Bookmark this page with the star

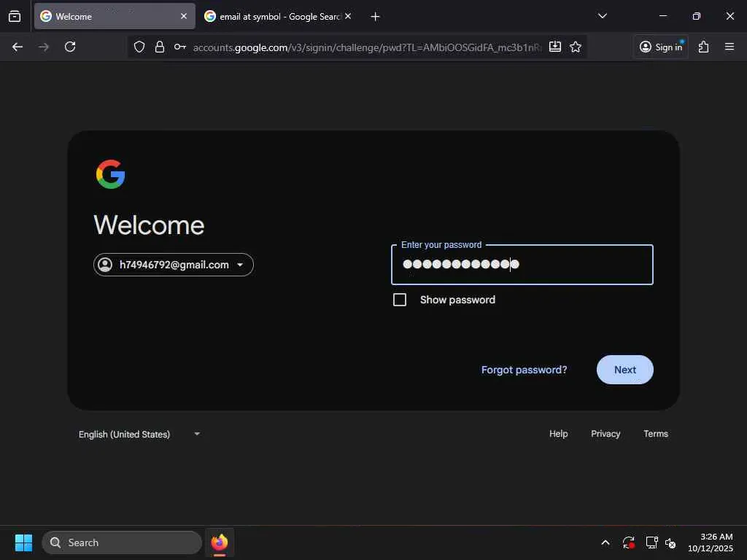(576, 47)
